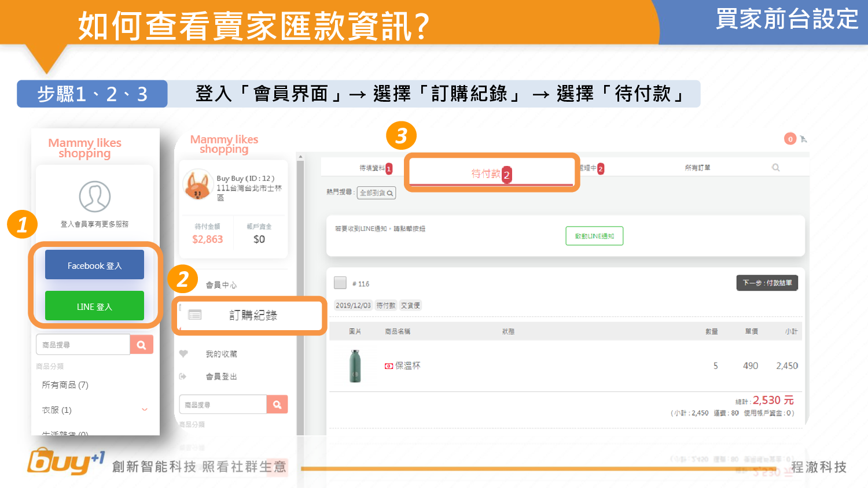This screenshot has height=488, width=868.
Task: Click 下一步:付款結單 button
Action: (x=767, y=283)
